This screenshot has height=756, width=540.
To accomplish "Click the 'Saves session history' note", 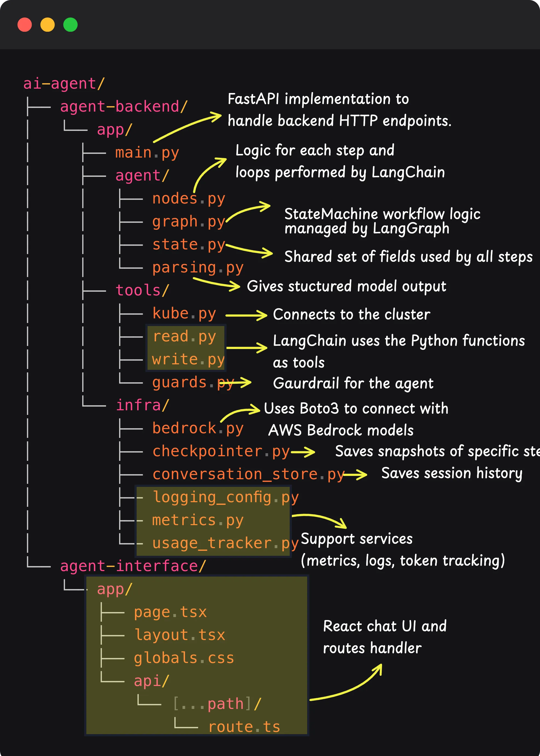I will [x=452, y=473].
